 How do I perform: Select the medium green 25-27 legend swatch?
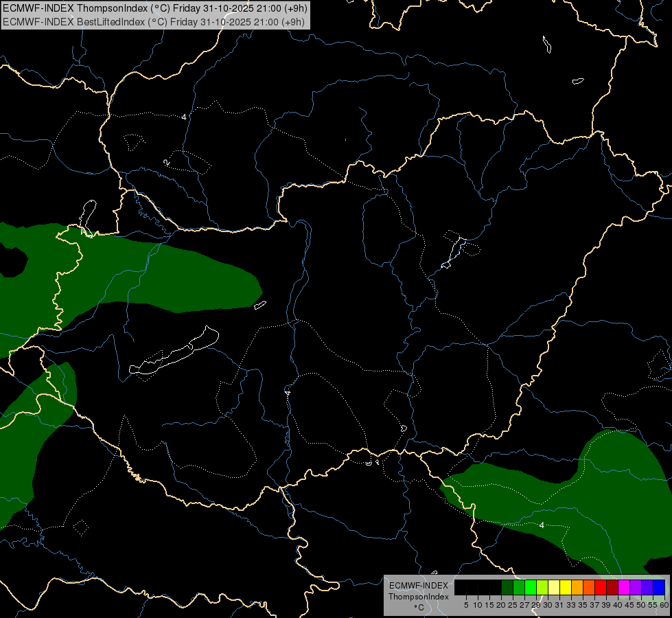[x=519, y=587]
